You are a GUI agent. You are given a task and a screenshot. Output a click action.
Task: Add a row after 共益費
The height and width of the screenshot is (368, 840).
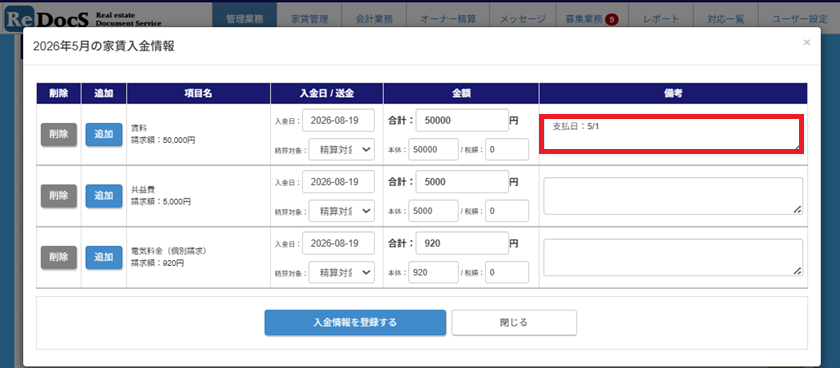pyautogui.click(x=104, y=196)
